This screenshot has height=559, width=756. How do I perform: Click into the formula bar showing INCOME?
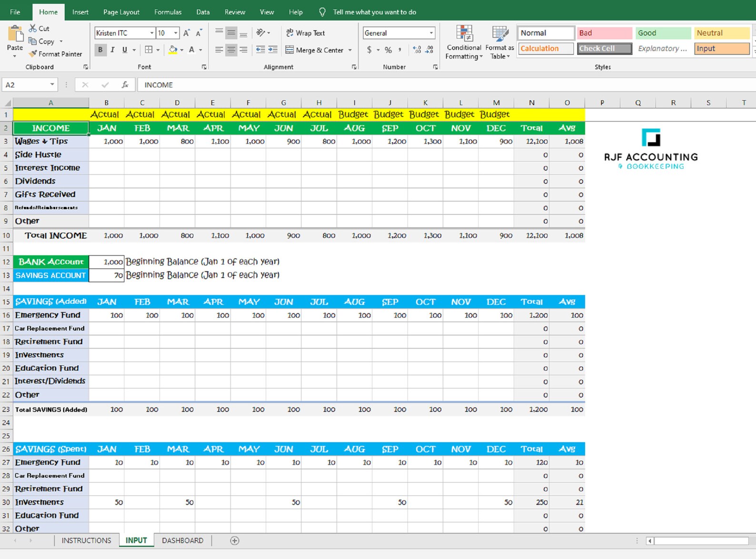tap(447, 85)
